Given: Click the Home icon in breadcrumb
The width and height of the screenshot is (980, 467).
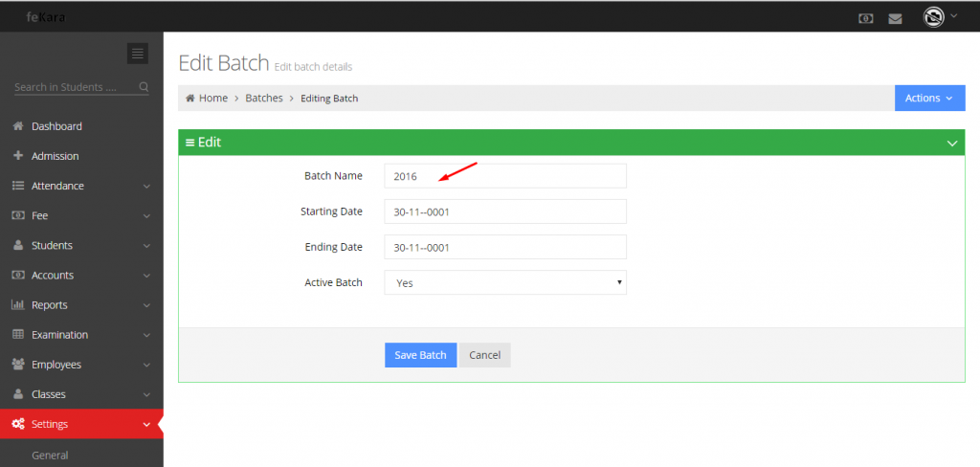Looking at the screenshot, I should pyautogui.click(x=190, y=99).
